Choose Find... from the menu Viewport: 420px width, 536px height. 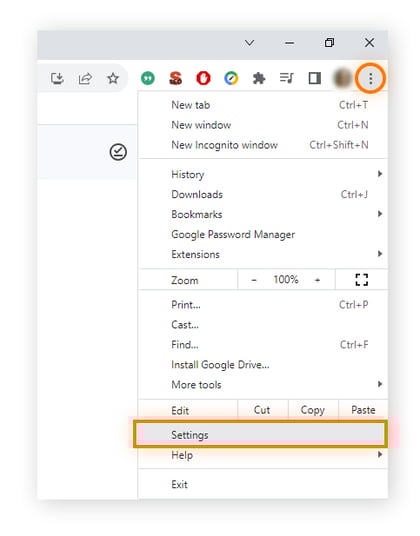tap(263, 345)
